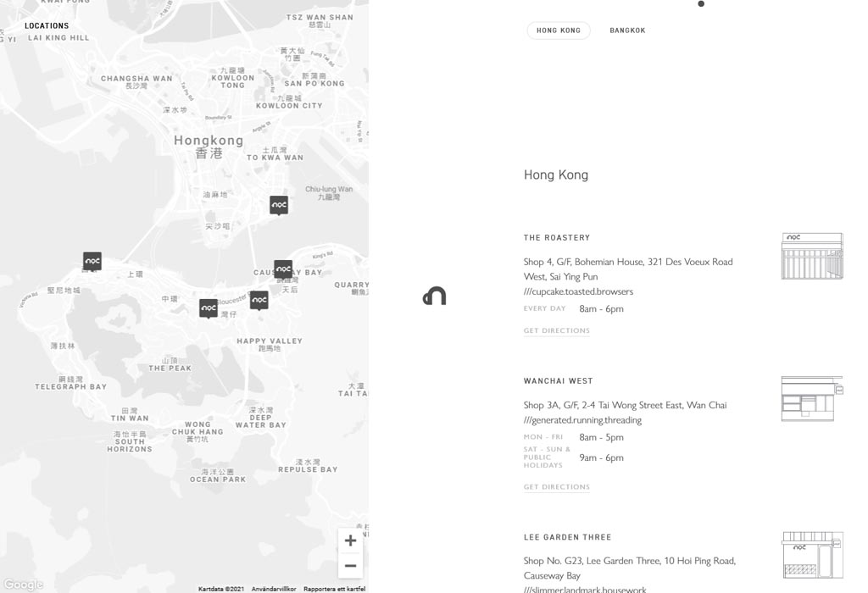Image resolution: width=868 pixels, height=593 pixels.
Task: Click the Tin Wan map label
Action: tap(130, 415)
